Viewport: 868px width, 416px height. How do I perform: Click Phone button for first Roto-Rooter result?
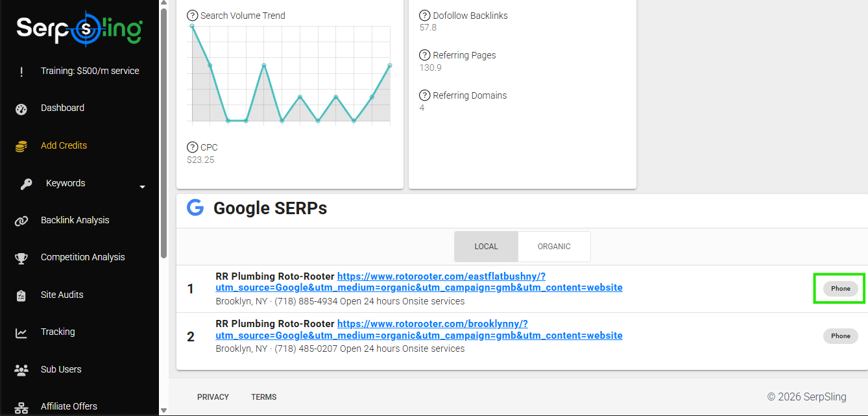coord(840,289)
